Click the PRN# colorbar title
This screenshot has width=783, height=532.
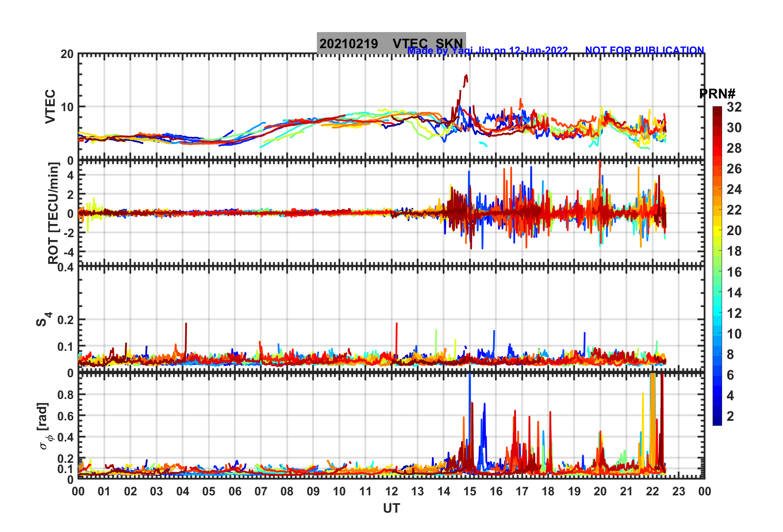pos(717,94)
